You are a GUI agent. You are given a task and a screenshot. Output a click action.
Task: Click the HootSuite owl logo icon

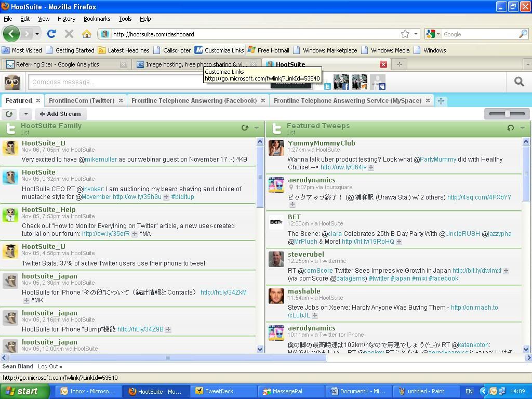[12, 82]
